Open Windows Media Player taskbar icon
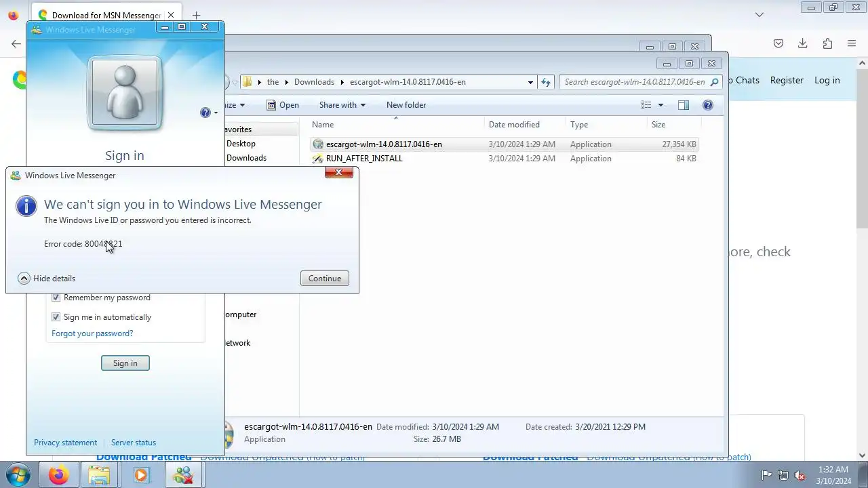Screen dimensions: 868x488 (x=141, y=475)
